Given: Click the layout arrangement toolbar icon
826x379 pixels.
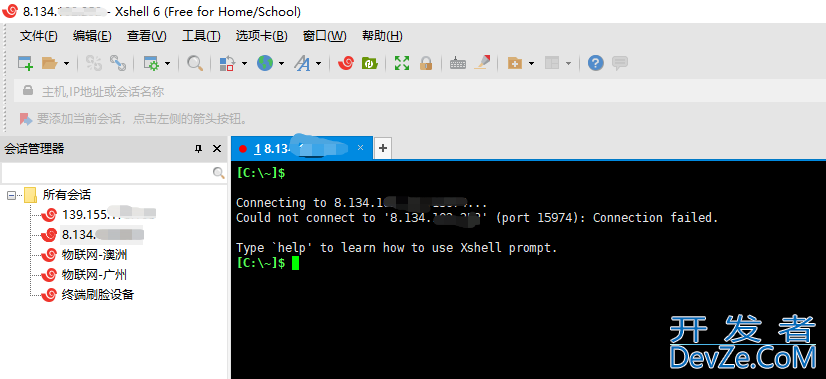Looking at the screenshot, I should 552,63.
